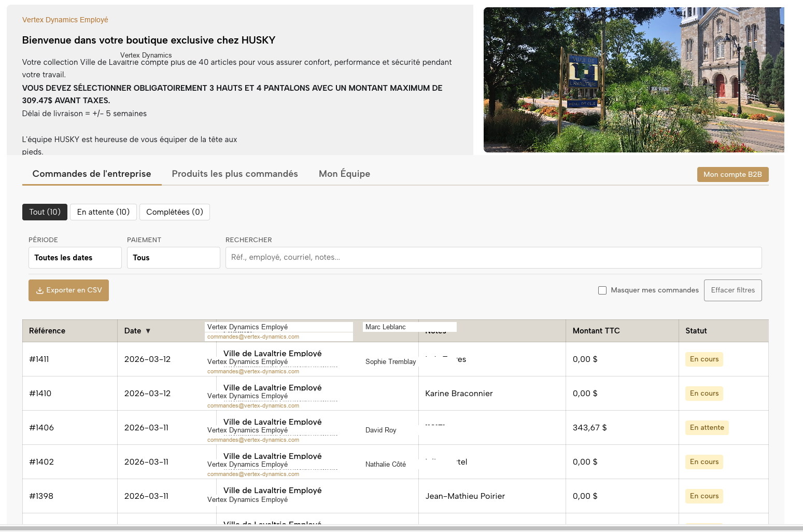Click email link in row #1411
Screen dimensions: 803x532
pyautogui.click(x=253, y=372)
